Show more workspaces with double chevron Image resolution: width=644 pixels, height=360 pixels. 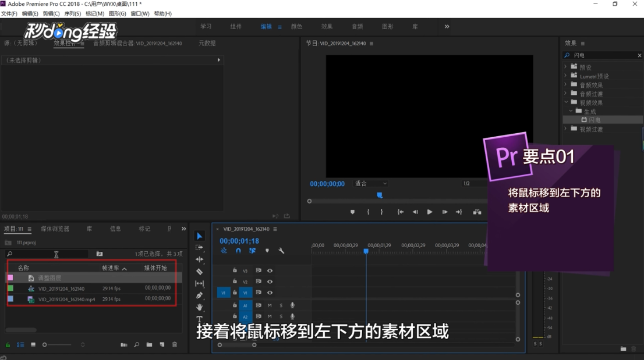point(447,27)
